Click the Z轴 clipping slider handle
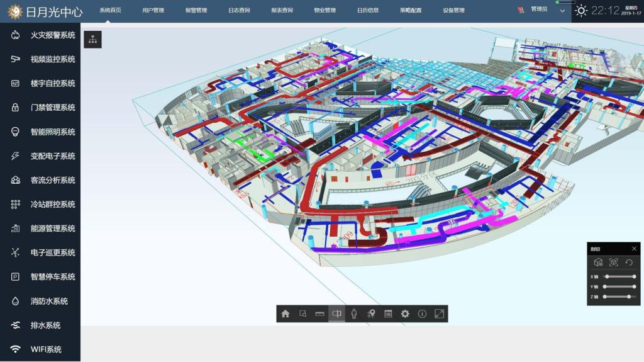The width and height of the screenshot is (644, 362). tap(628, 297)
